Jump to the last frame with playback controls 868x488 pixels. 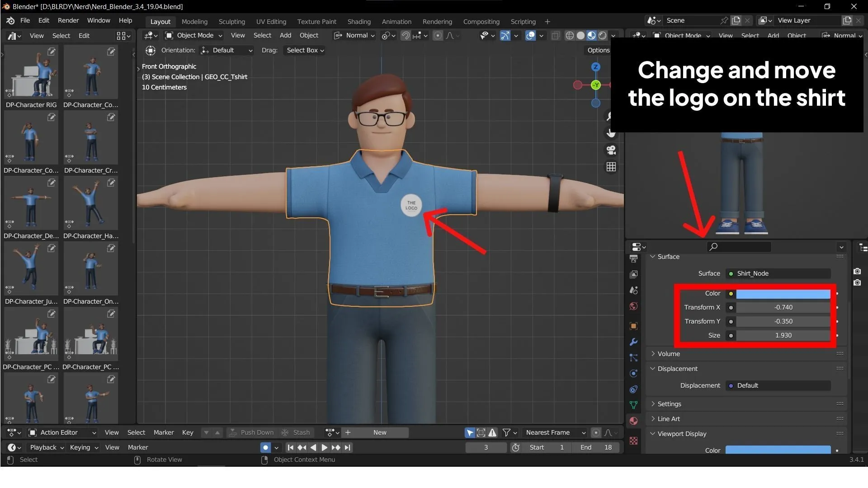click(x=347, y=447)
